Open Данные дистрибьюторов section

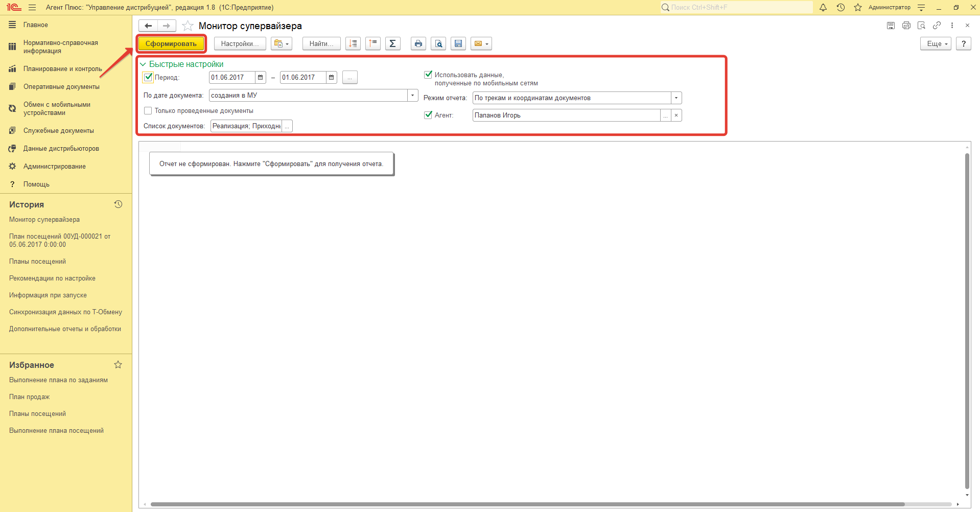pos(61,148)
